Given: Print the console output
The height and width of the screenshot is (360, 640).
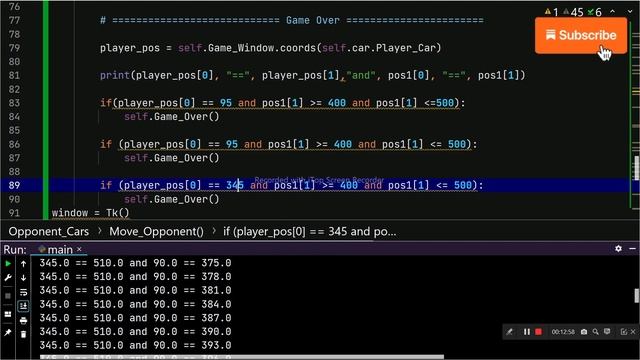Looking at the screenshot, I should click(23, 320).
